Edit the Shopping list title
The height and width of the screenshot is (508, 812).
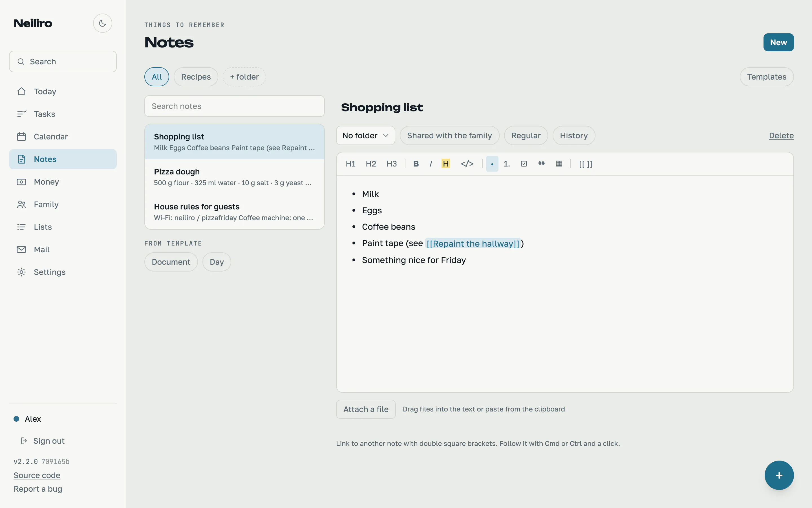(382, 107)
